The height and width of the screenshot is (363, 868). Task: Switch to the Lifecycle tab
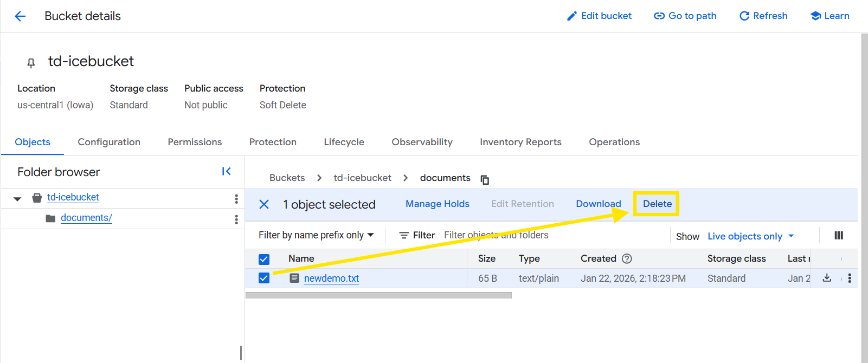point(344,142)
